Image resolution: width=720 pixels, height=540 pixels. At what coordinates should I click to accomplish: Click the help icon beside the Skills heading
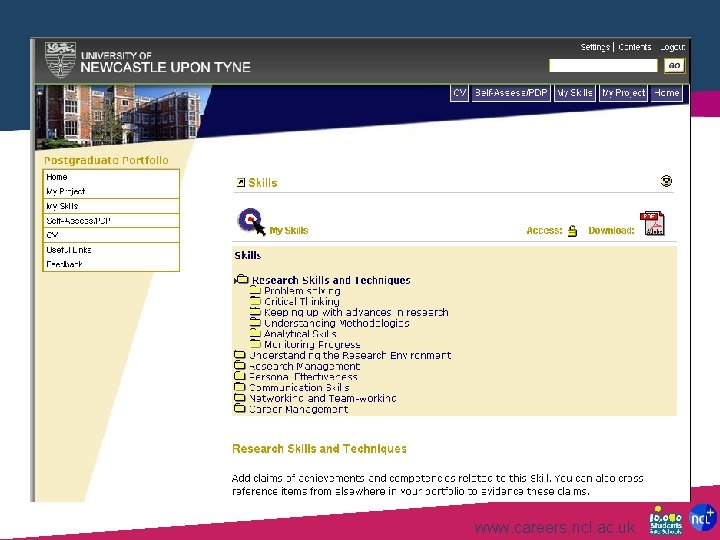[666, 181]
